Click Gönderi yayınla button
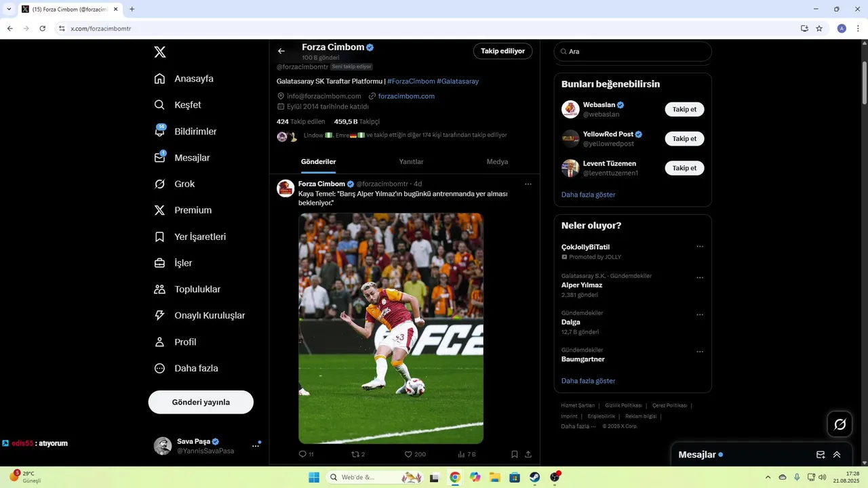The width and height of the screenshot is (868, 488). [x=201, y=402]
